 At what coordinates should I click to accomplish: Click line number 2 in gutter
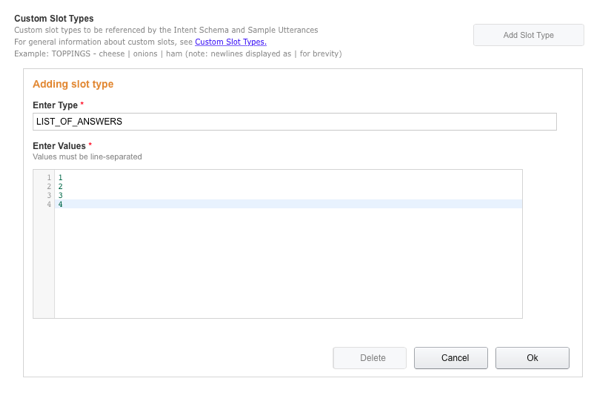click(x=49, y=186)
